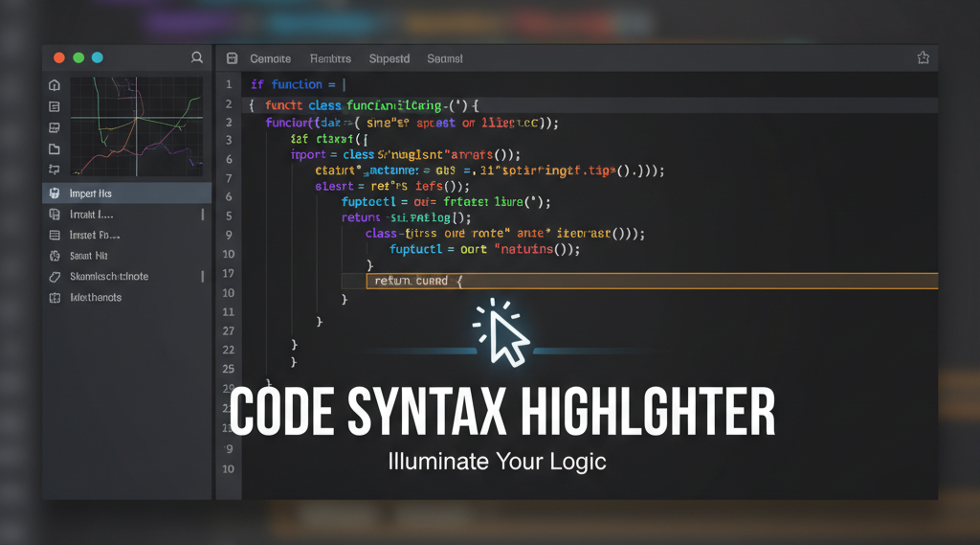Click the crop frame icon below the folder icon

pos(55,170)
